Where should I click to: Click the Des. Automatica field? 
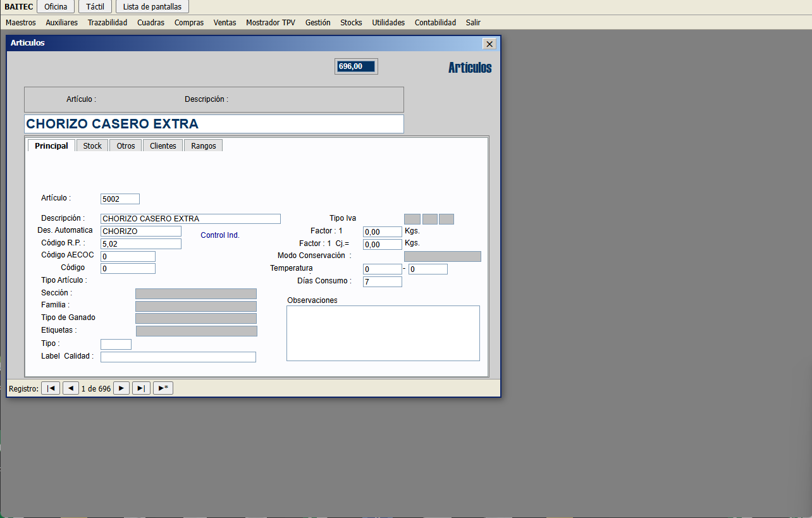pyautogui.click(x=141, y=231)
